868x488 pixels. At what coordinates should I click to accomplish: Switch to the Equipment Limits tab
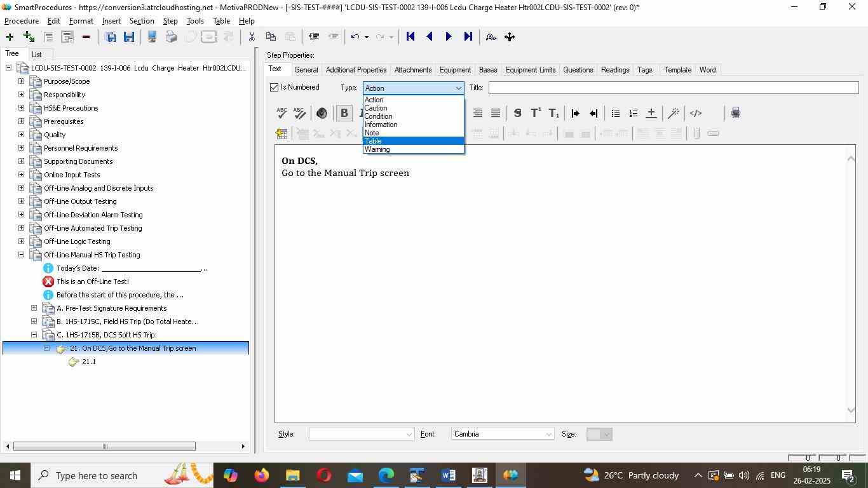click(x=531, y=70)
